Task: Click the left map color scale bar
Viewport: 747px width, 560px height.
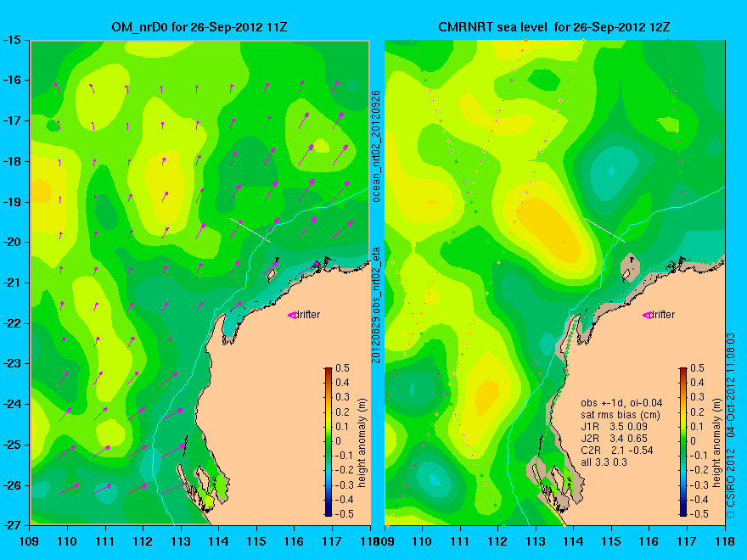Action: (329, 442)
